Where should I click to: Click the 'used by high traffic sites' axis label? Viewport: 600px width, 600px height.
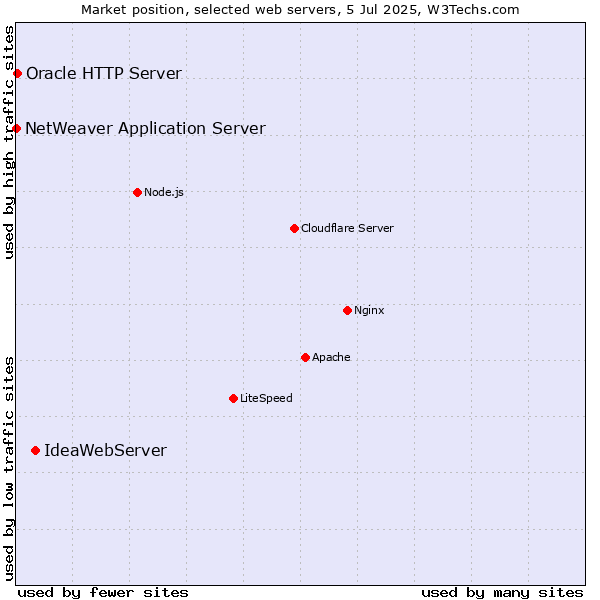(x=9, y=142)
